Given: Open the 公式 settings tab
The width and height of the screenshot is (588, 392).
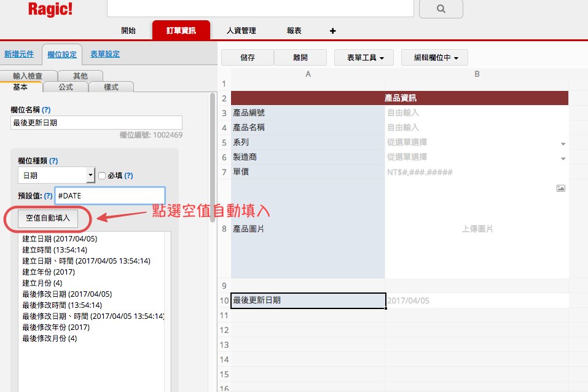Looking at the screenshot, I should [x=66, y=87].
